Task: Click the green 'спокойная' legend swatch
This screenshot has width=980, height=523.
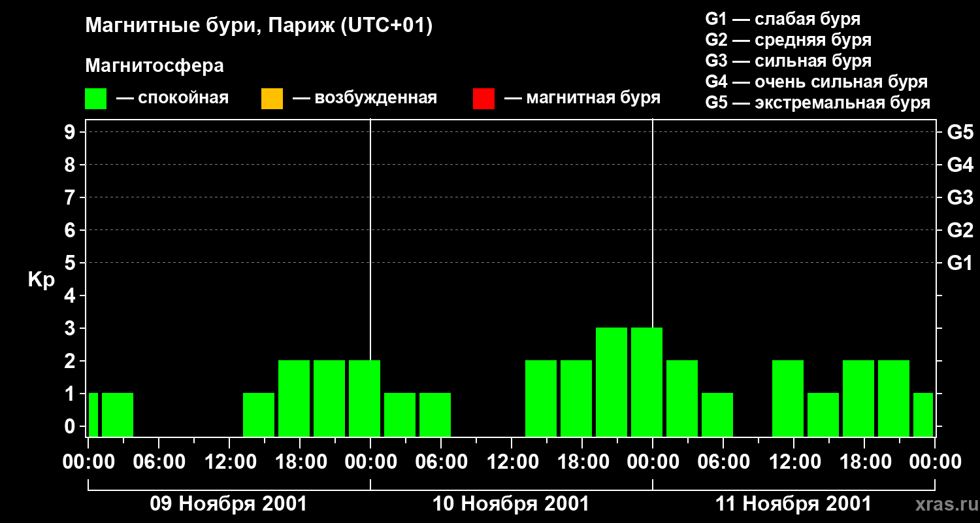Action: pyautogui.click(x=95, y=99)
